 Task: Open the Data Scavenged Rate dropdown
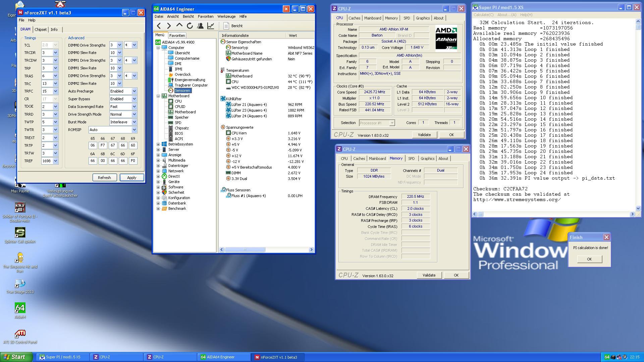(x=134, y=107)
